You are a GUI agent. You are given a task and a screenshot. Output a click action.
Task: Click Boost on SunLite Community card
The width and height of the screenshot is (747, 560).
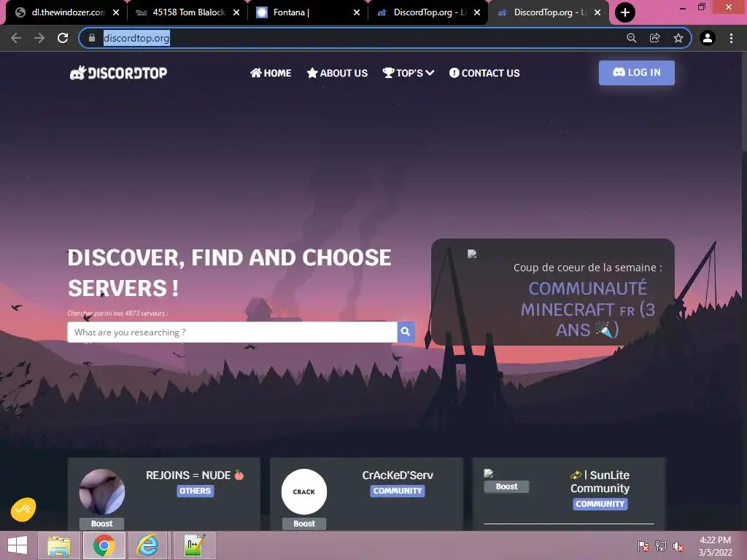(506, 486)
